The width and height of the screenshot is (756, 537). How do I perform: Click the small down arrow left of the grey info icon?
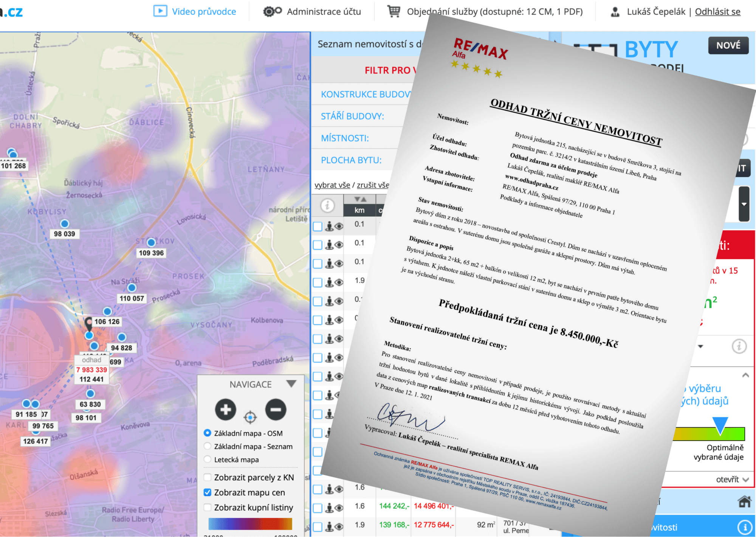coord(700,346)
